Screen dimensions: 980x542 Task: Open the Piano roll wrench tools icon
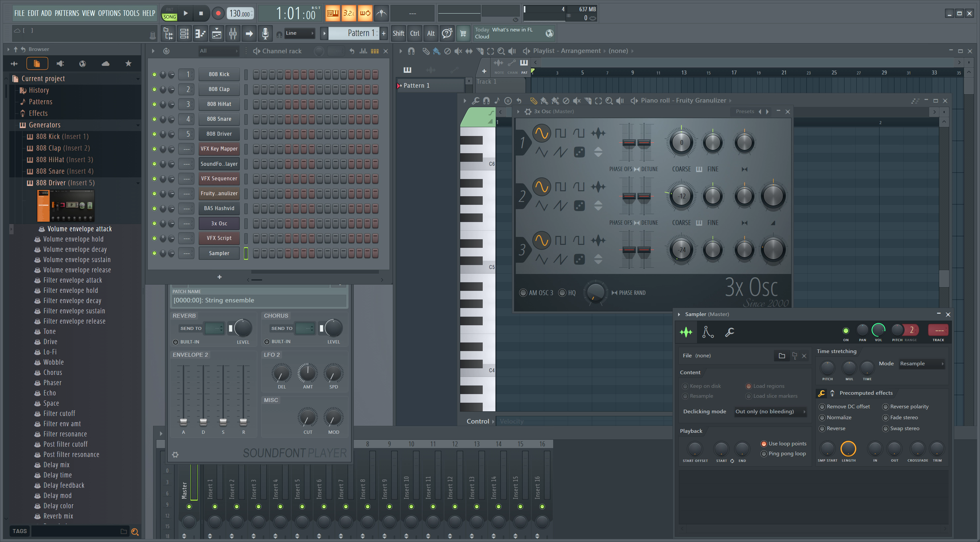[x=475, y=101]
